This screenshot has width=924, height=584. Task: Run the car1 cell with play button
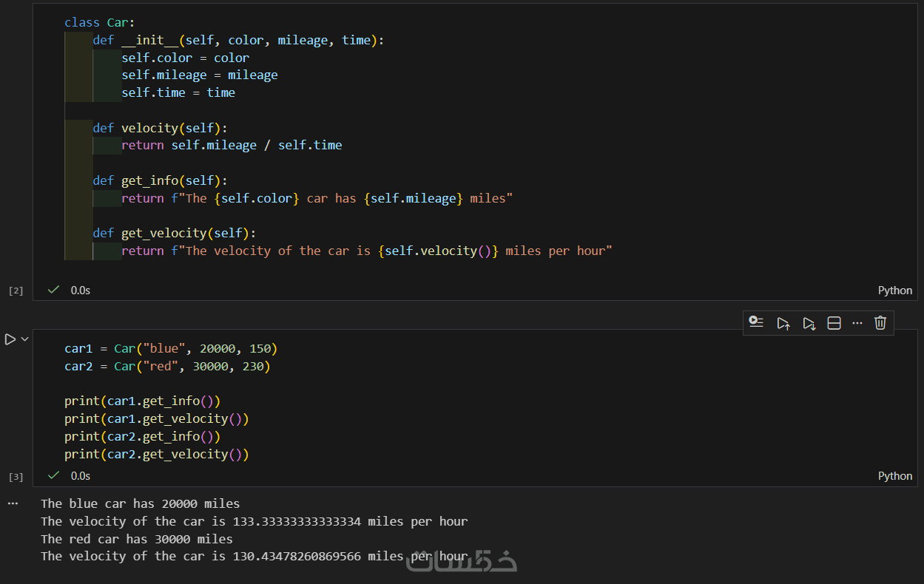click(x=10, y=339)
